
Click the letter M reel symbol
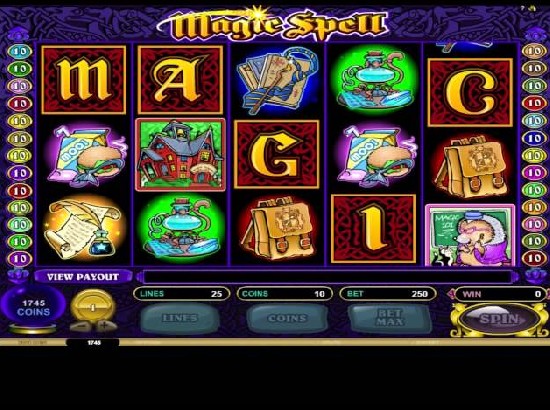pyautogui.click(x=83, y=80)
